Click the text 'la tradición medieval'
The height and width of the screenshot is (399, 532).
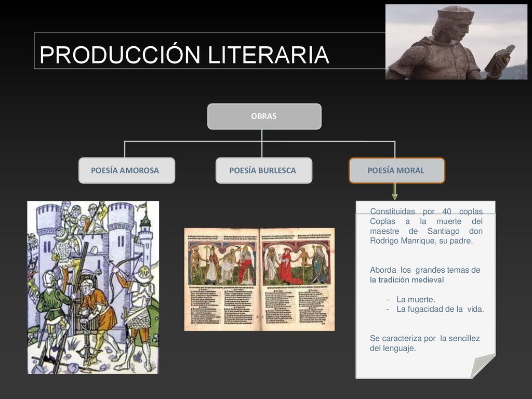407,280
